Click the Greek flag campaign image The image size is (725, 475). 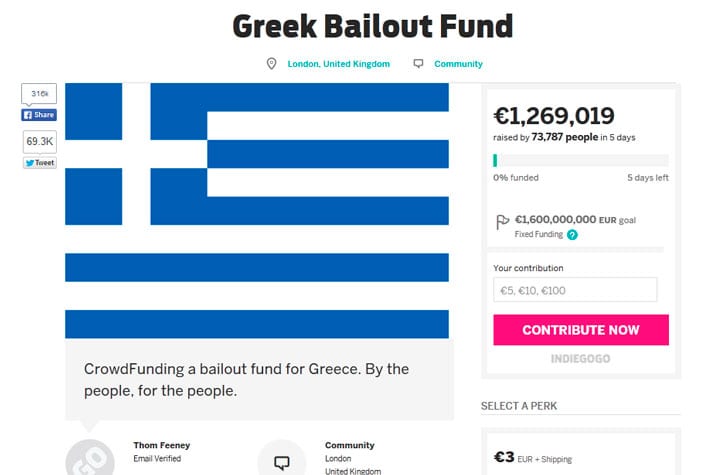(x=257, y=210)
